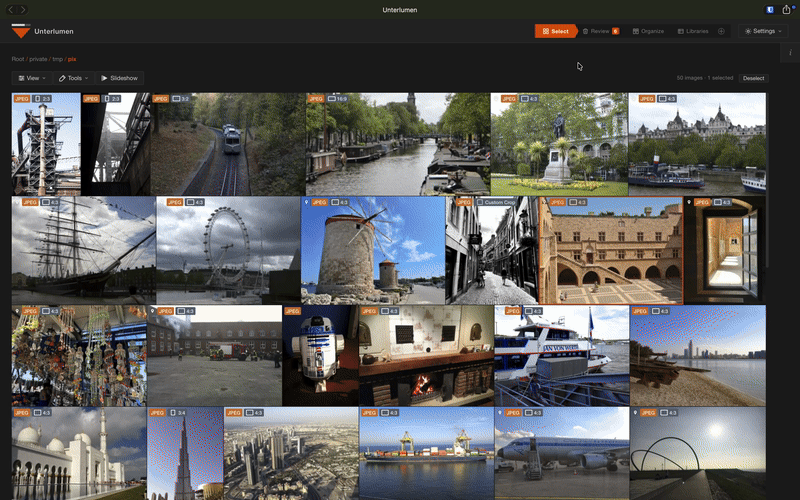
Task: Click the location pin on windmill photo
Action: click(307, 203)
